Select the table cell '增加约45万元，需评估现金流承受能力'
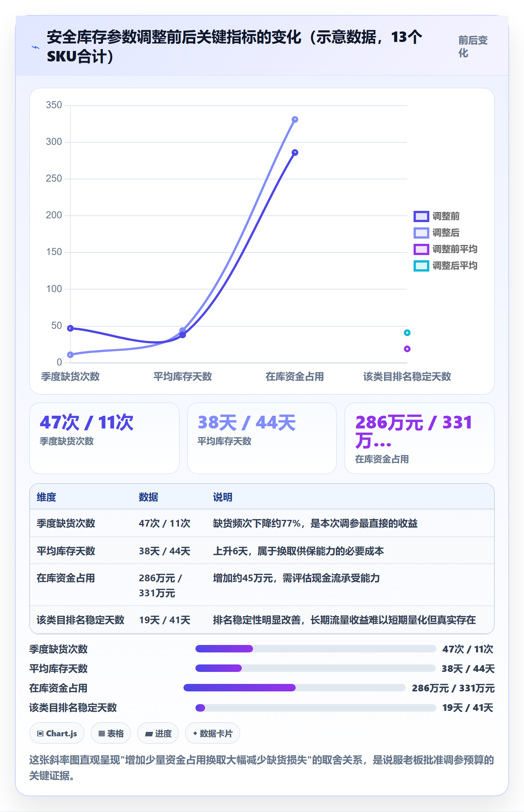Screen dimensions: 524x812 [296, 578]
